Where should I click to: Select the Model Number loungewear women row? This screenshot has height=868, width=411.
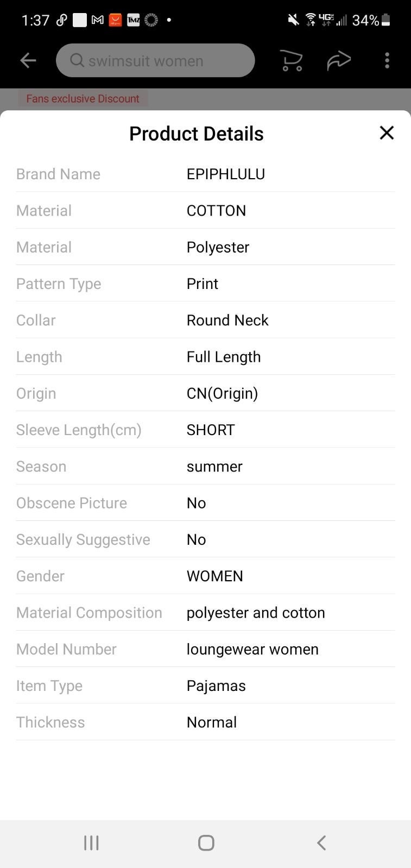205,649
